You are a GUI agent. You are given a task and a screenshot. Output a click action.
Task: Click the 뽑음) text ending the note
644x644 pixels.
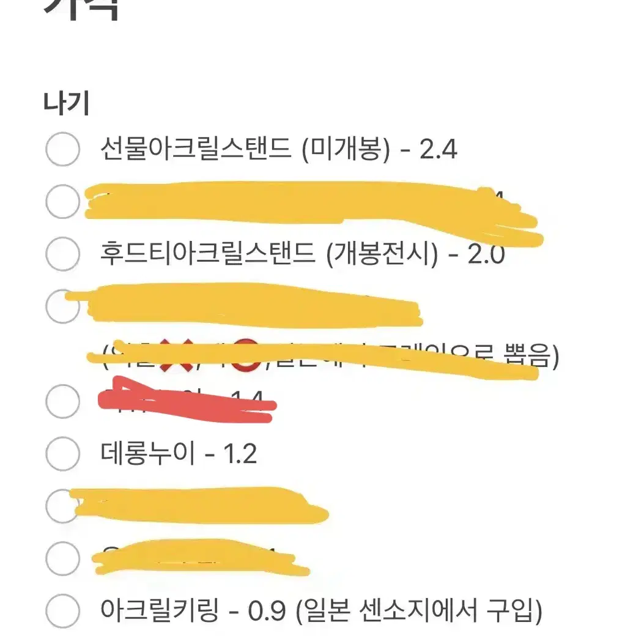click(531, 356)
